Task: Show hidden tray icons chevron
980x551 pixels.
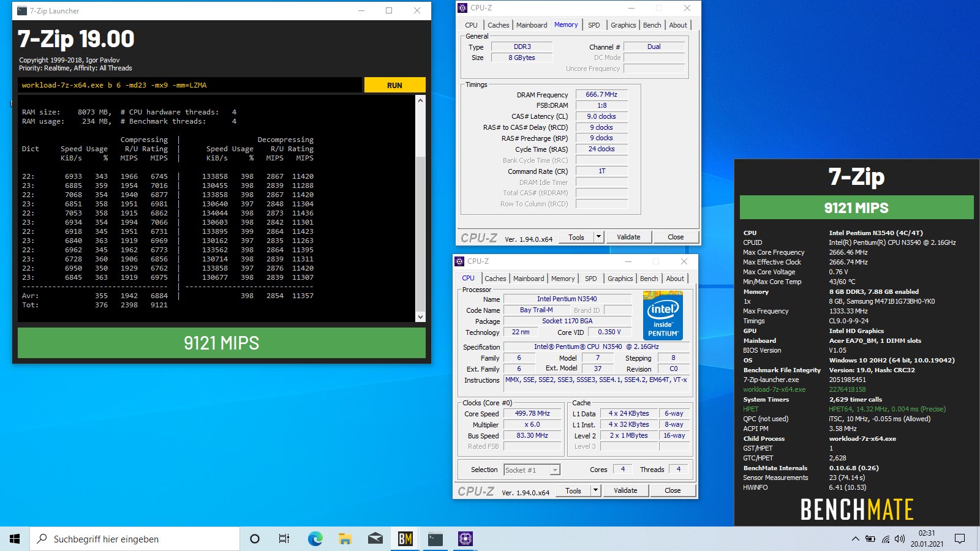Action: point(855,539)
